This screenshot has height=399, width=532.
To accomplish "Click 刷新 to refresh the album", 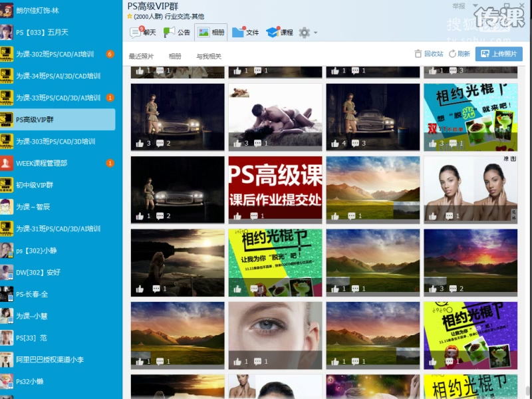I will [x=460, y=54].
